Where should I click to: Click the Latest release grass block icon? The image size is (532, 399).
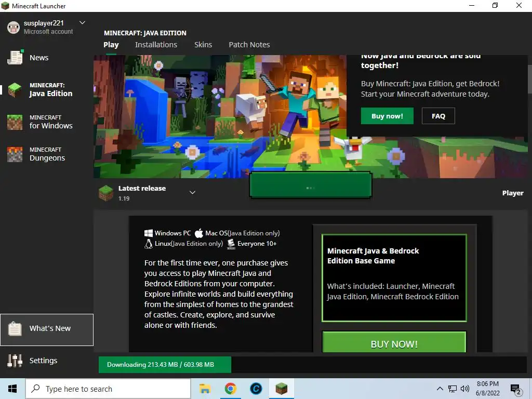(x=106, y=193)
